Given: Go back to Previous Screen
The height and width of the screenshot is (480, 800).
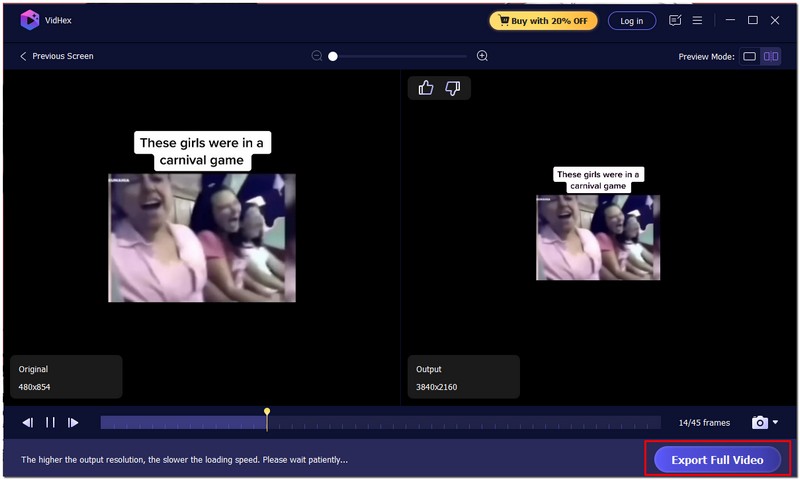Looking at the screenshot, I should pos(56,56).
